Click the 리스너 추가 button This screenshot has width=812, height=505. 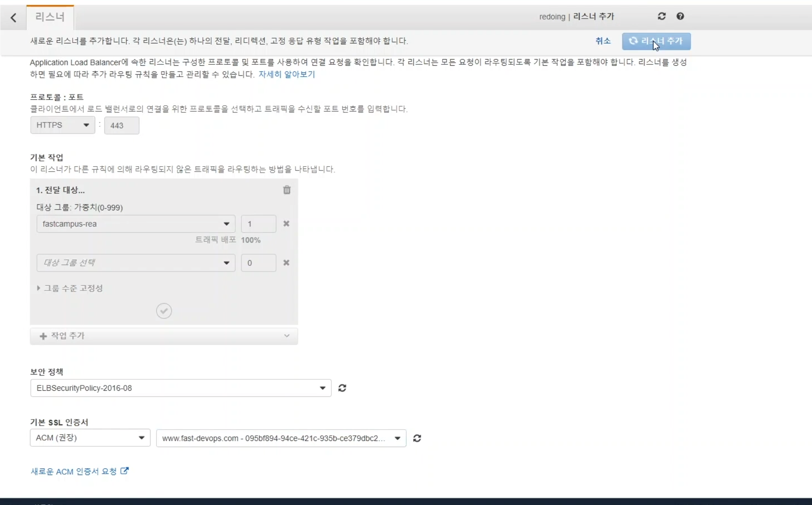[656, 41]
